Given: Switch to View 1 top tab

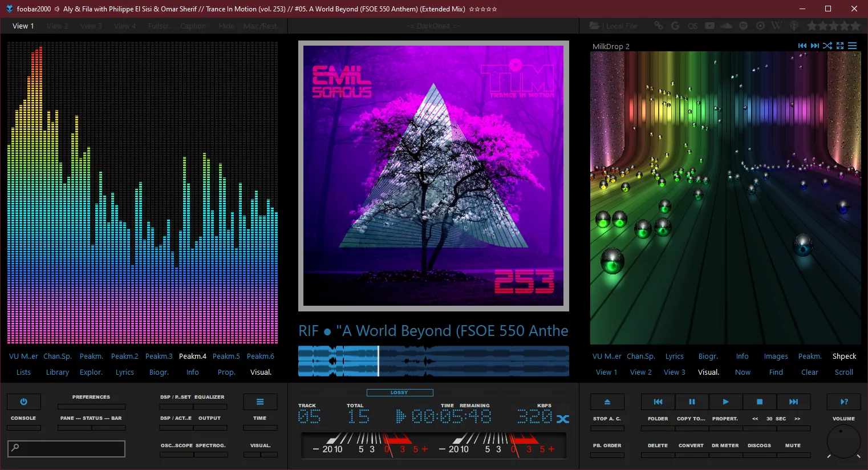Looking at the screenshot, I should [x=23, y=26].
